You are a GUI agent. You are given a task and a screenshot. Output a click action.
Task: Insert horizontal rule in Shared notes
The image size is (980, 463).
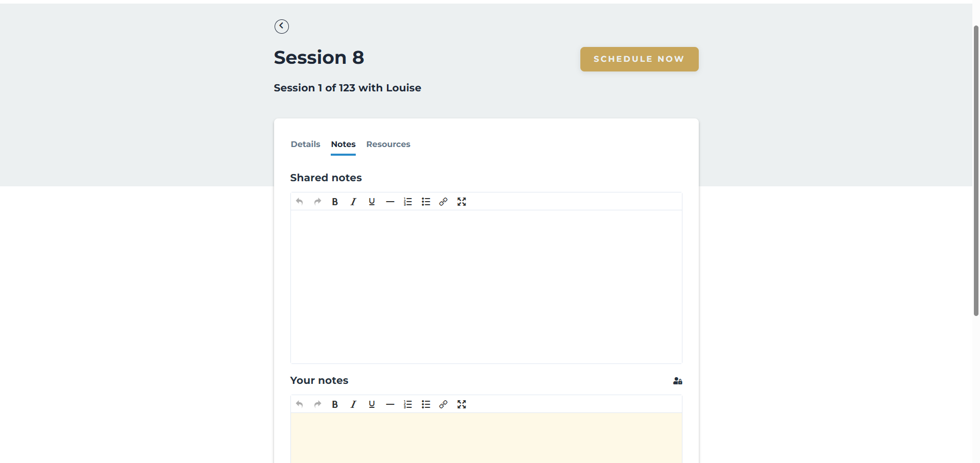[x=390, y=202]
